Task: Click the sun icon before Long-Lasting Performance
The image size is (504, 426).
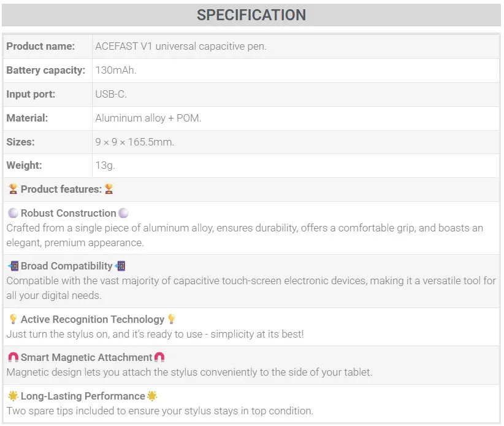Action: [13, 396]
